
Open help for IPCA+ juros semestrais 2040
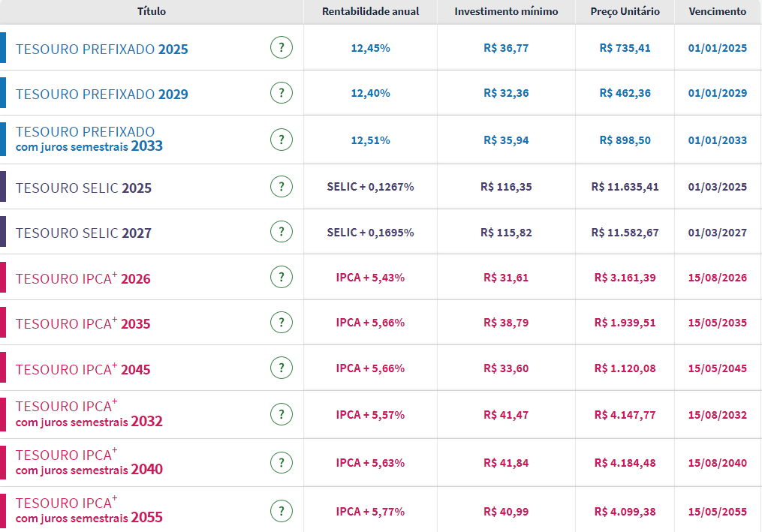[282, 463]
